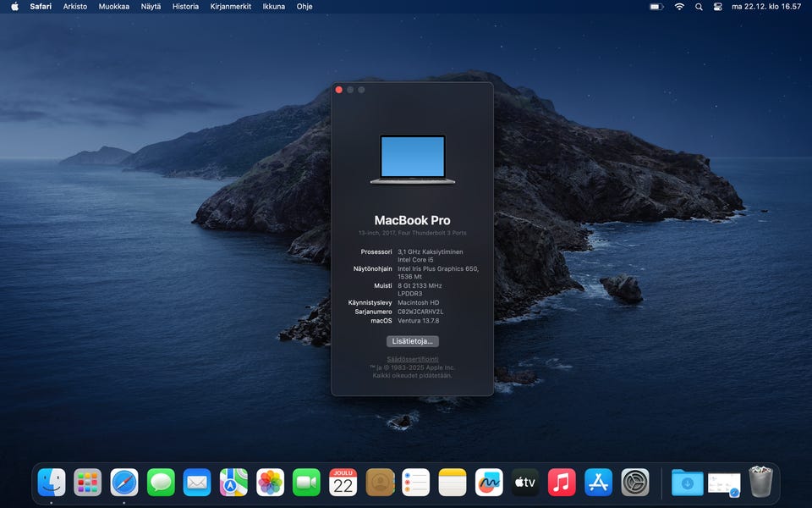Click the date and time clock
The height and width of the screenshot is (508, 812).
tap(765, 7)
